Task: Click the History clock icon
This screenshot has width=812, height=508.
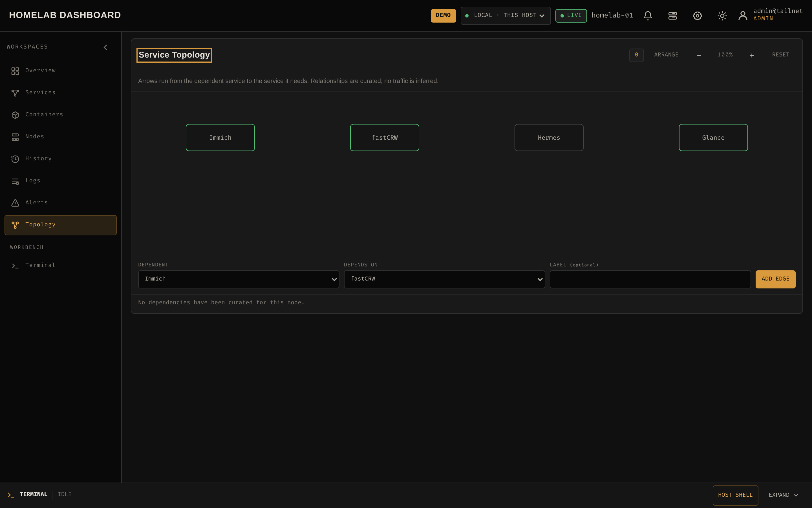Action: 15,159
